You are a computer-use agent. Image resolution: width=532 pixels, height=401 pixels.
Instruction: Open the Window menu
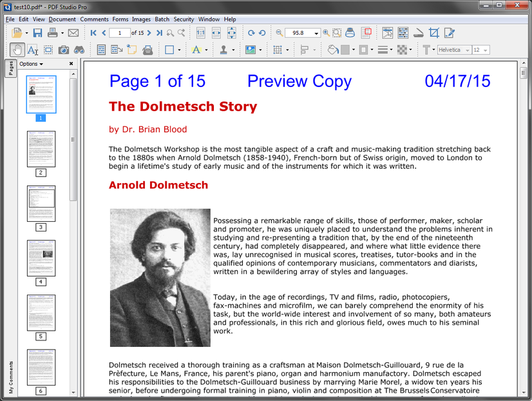point(209,19)
